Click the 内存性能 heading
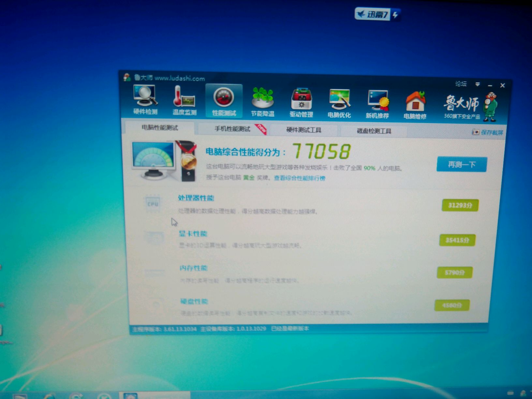 pyautogui.click(x=193, y=268)
